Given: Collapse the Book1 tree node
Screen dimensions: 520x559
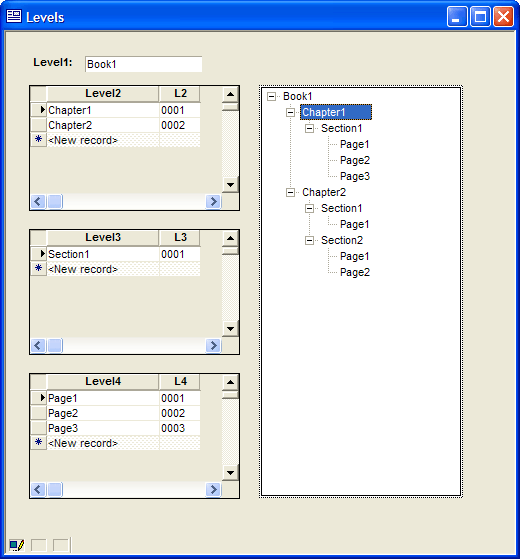Looking at the screenshot, I should (x=272, y=96).
